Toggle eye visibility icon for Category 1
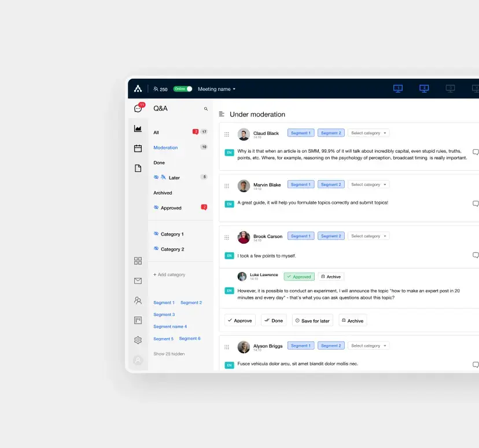 (156, 234)
